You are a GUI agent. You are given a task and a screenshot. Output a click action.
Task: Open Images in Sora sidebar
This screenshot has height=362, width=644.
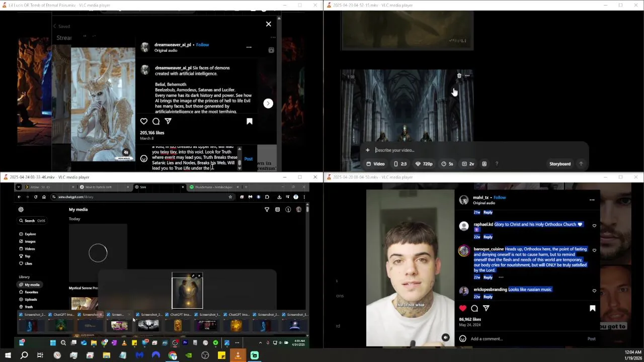27,242
